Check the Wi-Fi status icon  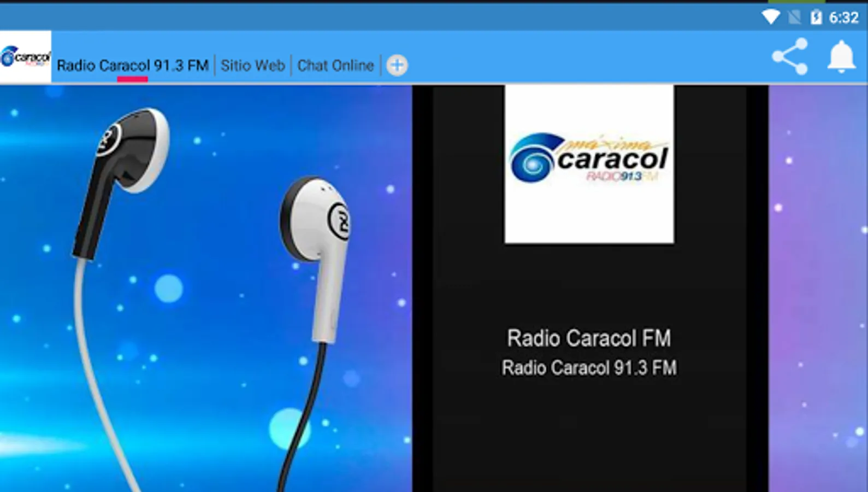(x=771, y=17)
